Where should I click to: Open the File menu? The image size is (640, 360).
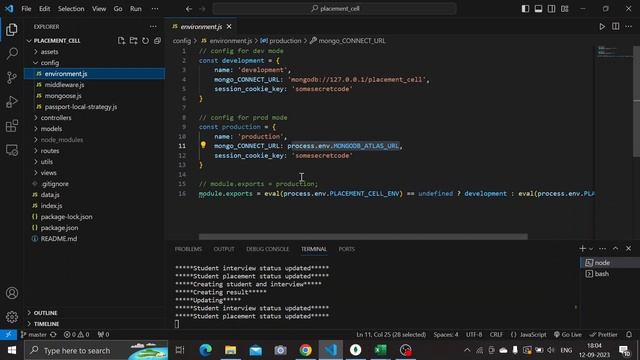26,9
